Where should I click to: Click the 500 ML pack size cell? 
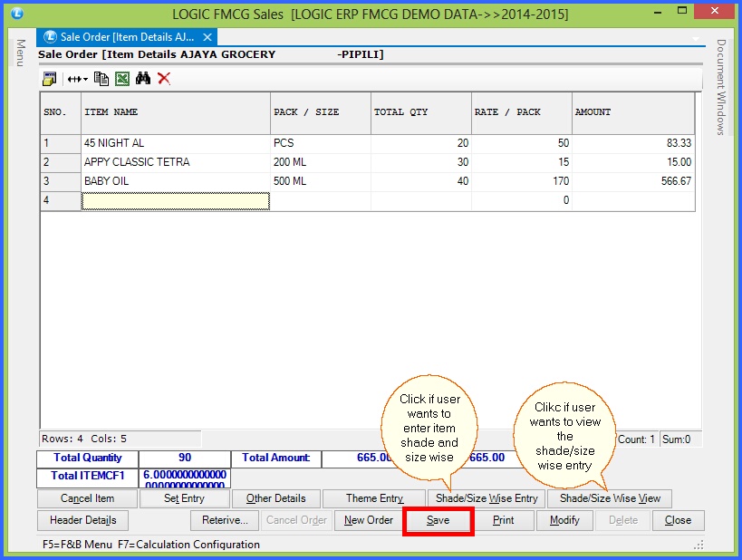tap(321, 181)
